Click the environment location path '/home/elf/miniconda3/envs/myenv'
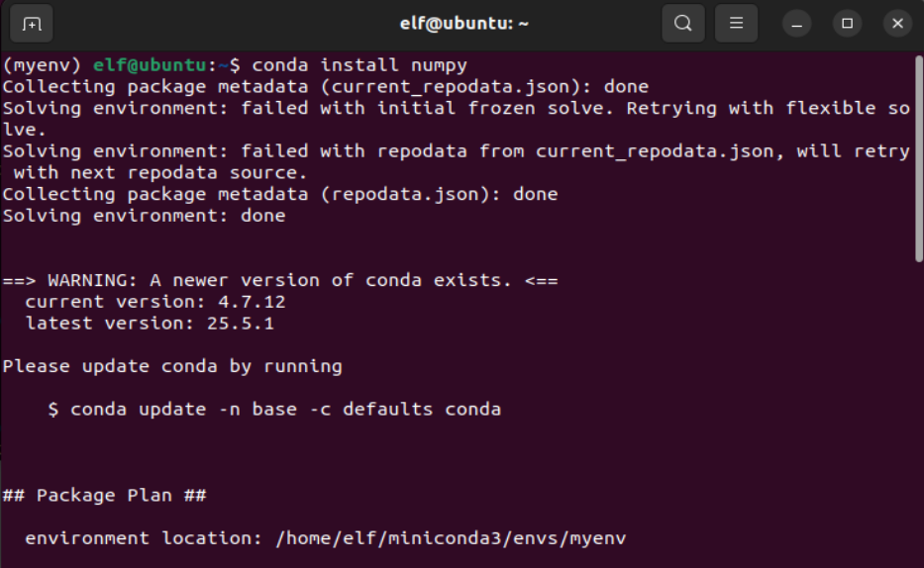This screenshot has height=568, width=924. (x=451, y=538)
